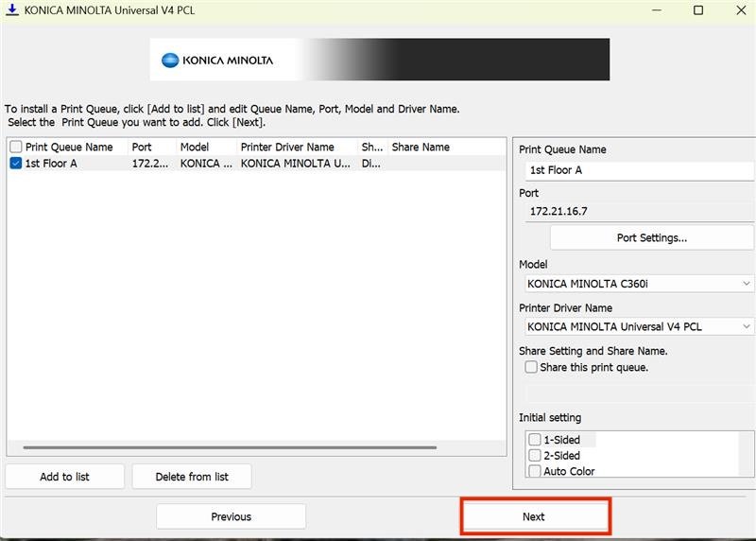Check the 2-Sided initial setting
Screen dimensions: 756x541
[535, 456]
